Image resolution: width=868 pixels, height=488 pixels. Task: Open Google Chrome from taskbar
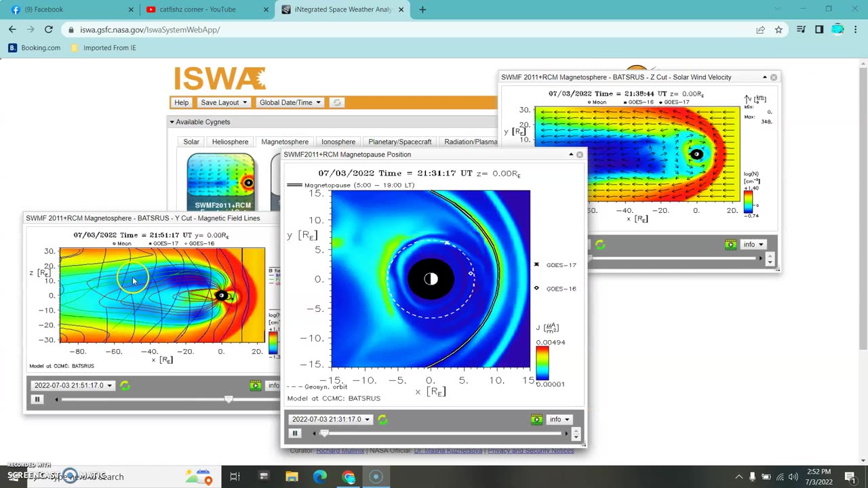pos(349,476)
